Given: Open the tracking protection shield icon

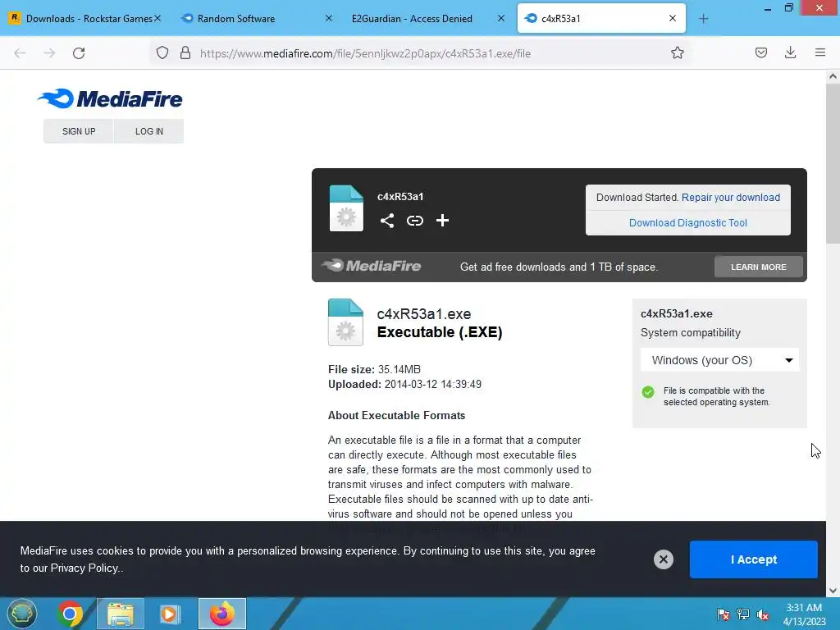Looking at the screenshot, I should [x=162, y=53].
